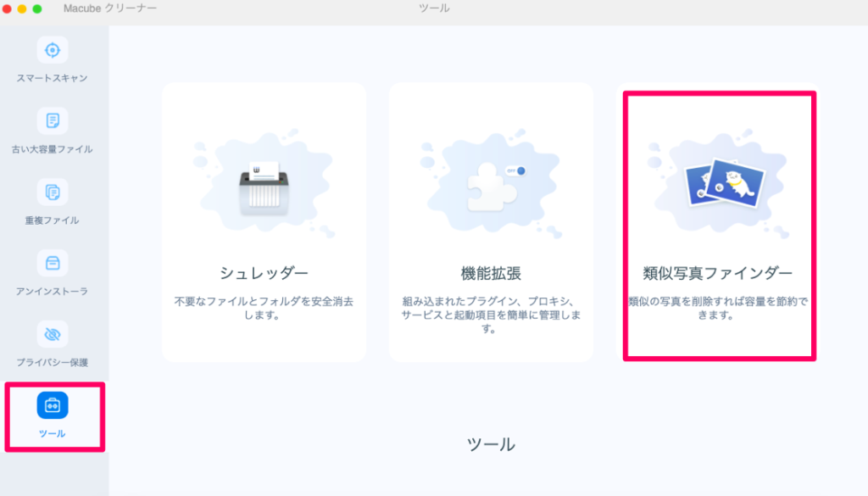Launch 類似写真ファインダー from its title
Viewport: 868px width, 496px height.
(x=718, y=273)
